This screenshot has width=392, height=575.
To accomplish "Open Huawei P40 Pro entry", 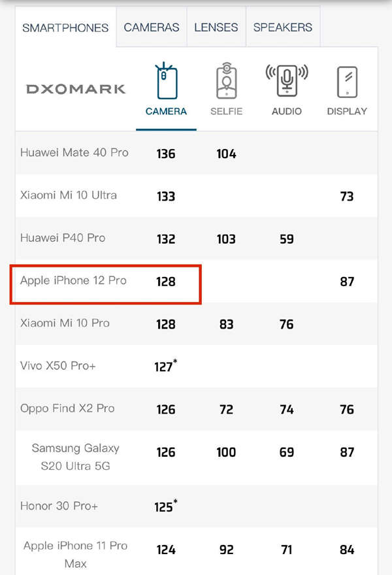I will (63, 238).
